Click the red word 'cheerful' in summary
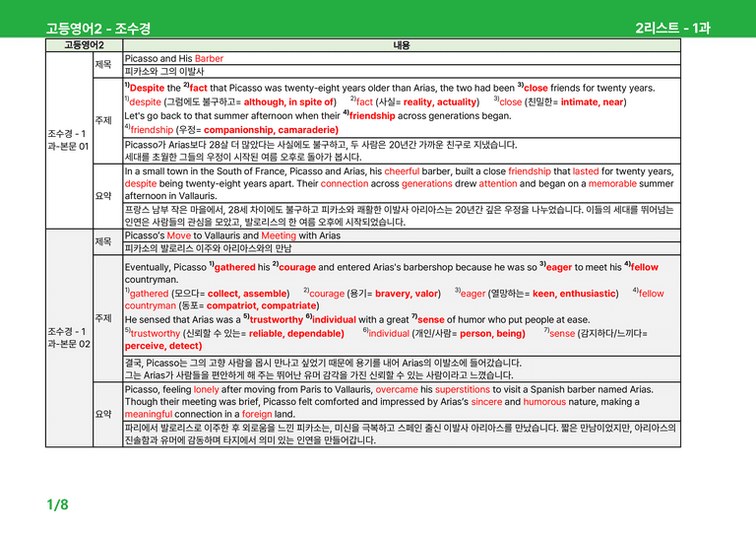This screenshot has width=756, height=535. pos(402,171)
